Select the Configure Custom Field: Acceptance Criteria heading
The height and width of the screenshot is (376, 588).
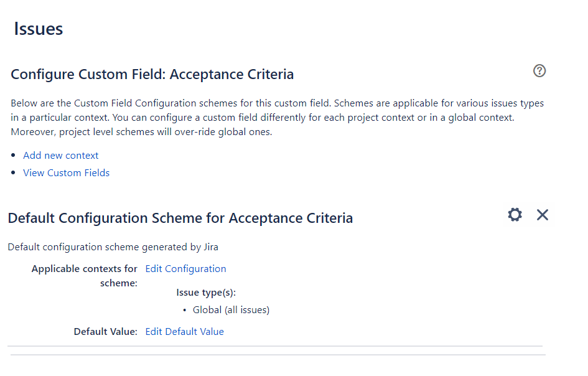tap(152, 74)
